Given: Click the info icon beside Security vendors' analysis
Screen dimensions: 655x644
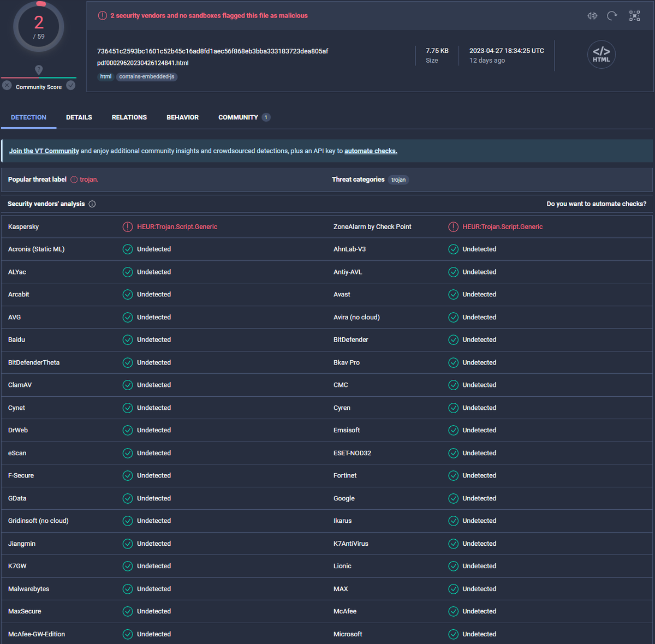Looking at the screenshot, I should pos(92,204).
